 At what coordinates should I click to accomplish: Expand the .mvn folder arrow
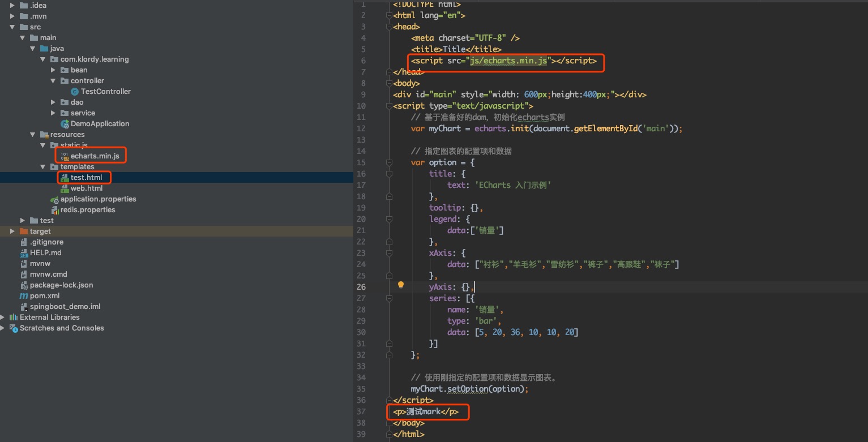tap(12, 16)
